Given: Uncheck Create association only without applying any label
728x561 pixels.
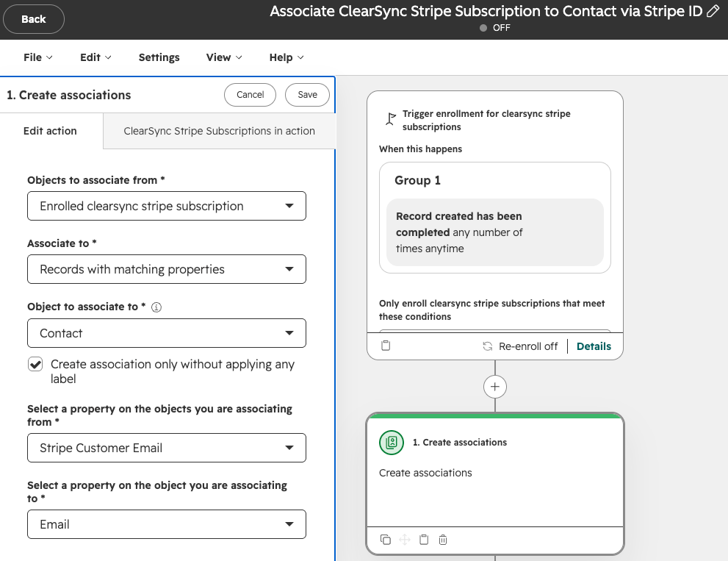Looking at the screenshot, I should (35, 364).
